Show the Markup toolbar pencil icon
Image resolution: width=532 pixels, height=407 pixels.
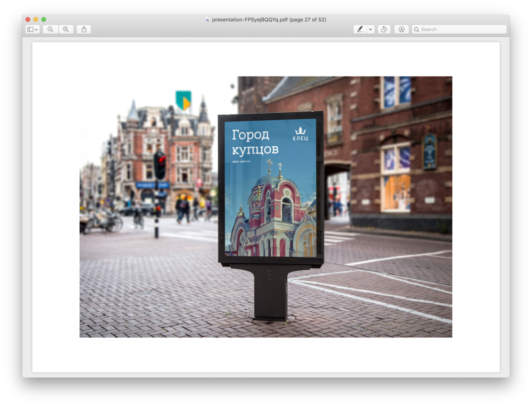click(401, 29)
